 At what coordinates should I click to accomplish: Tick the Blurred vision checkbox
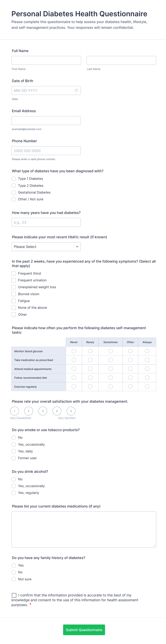[14, 294]
